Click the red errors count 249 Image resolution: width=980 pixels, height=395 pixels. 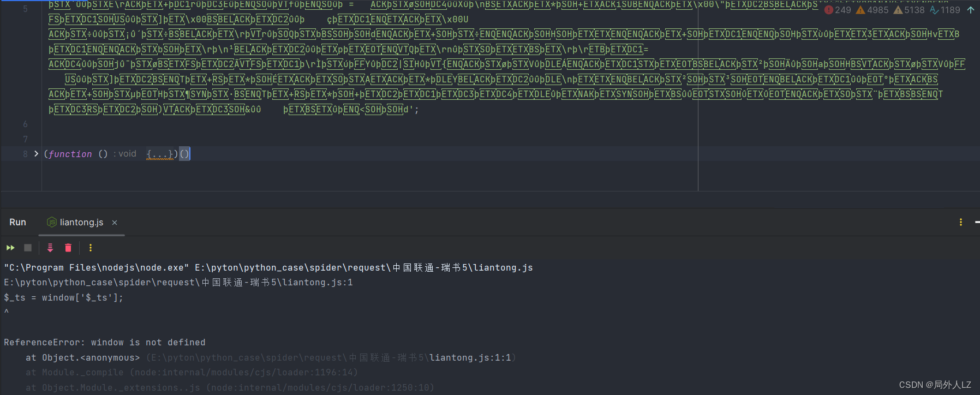[x=838, y=10]
